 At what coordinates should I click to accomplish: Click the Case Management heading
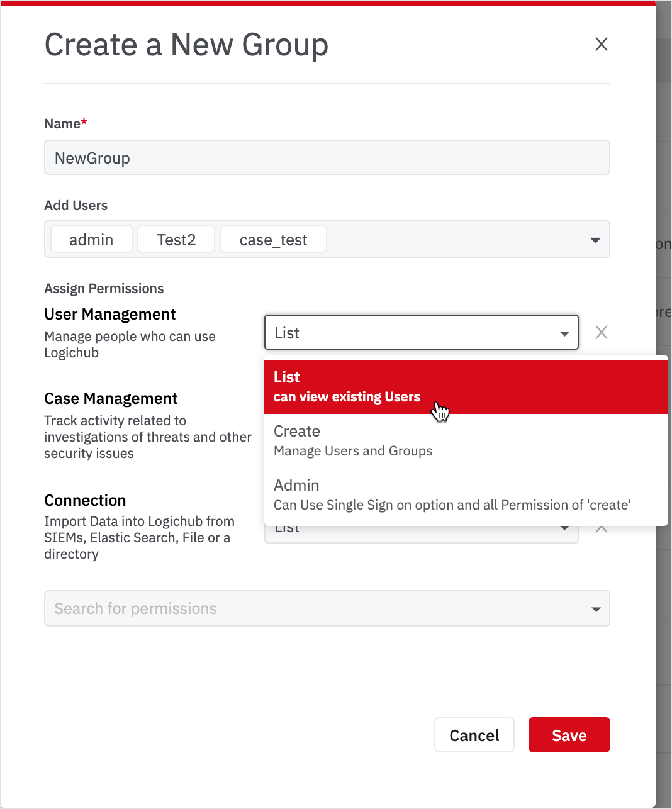click(111, 398)
